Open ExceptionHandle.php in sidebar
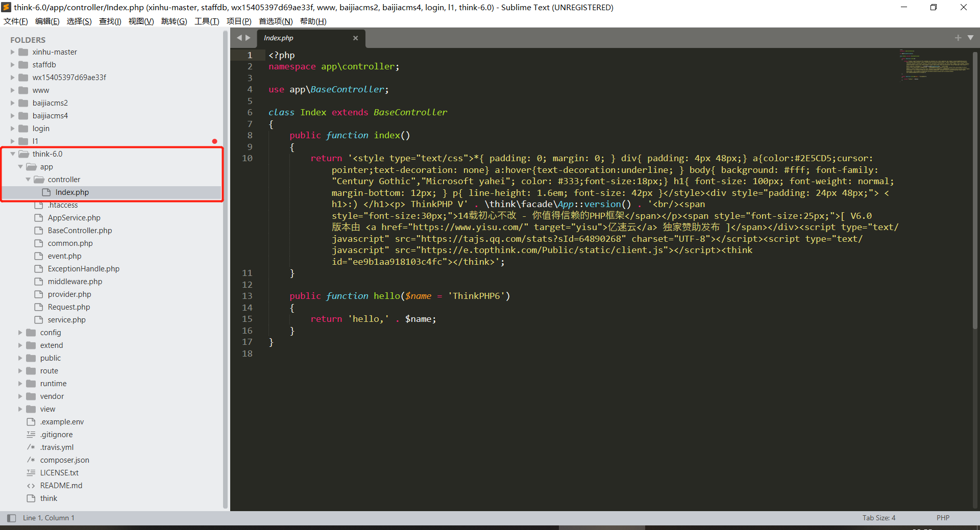 [83, 269]
